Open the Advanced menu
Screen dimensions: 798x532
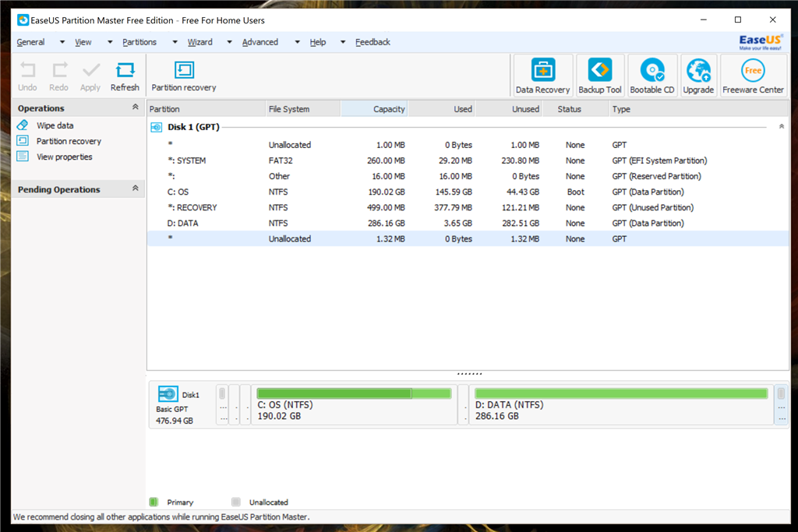tap(260, 42)
